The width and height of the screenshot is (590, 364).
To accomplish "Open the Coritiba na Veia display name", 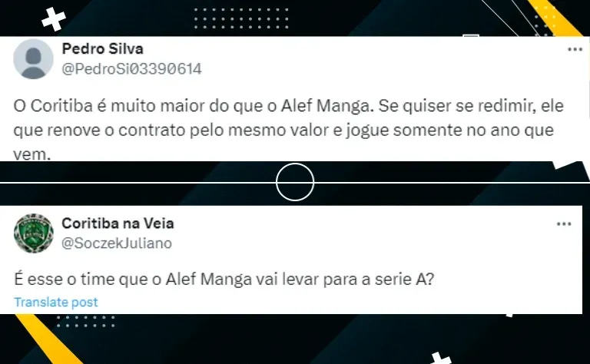I will (x=118, y=223).
